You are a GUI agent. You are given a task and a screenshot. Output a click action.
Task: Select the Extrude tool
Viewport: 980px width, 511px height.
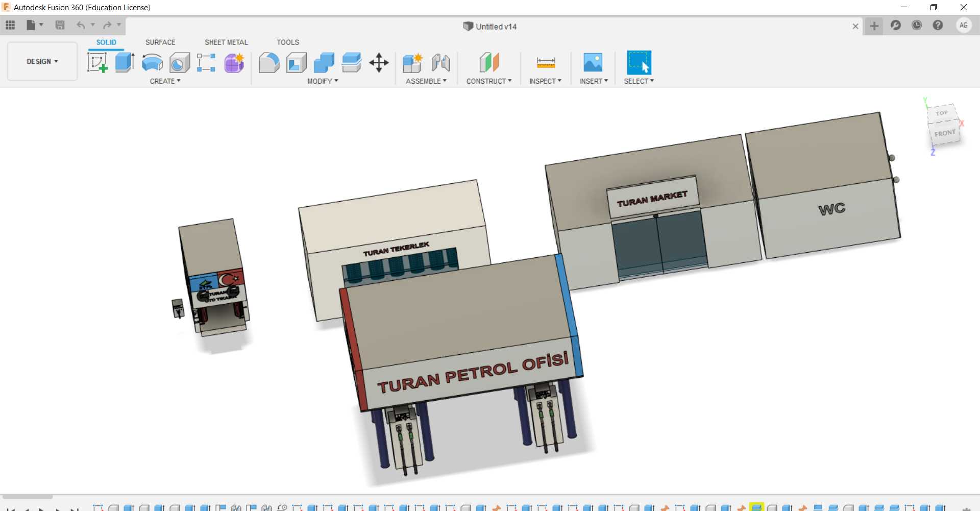pyautogui.click(x=125, y=63)
